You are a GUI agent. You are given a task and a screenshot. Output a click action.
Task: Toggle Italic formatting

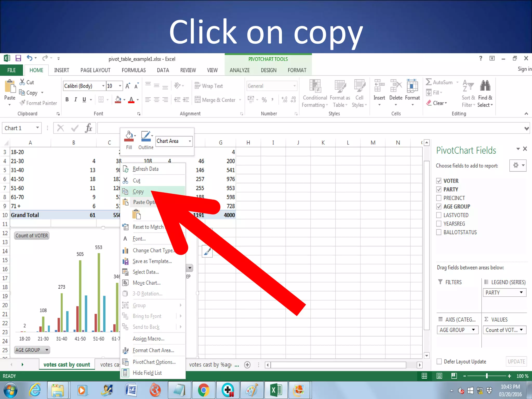point(76,99)
